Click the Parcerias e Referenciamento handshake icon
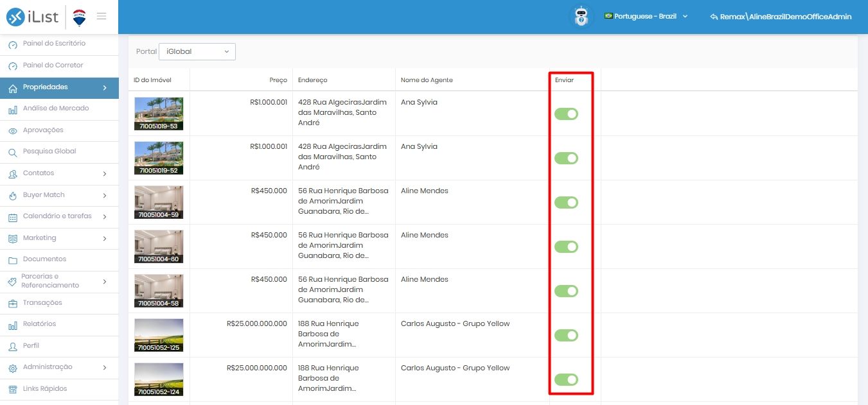The image size is (868, 405). (x=13, y=282)
